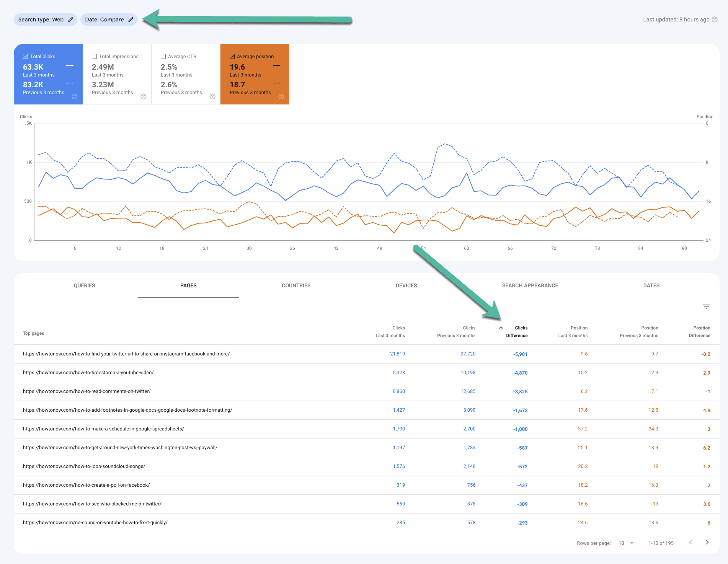Click the pencil icon on Date: Compare chip

[131, 20]
